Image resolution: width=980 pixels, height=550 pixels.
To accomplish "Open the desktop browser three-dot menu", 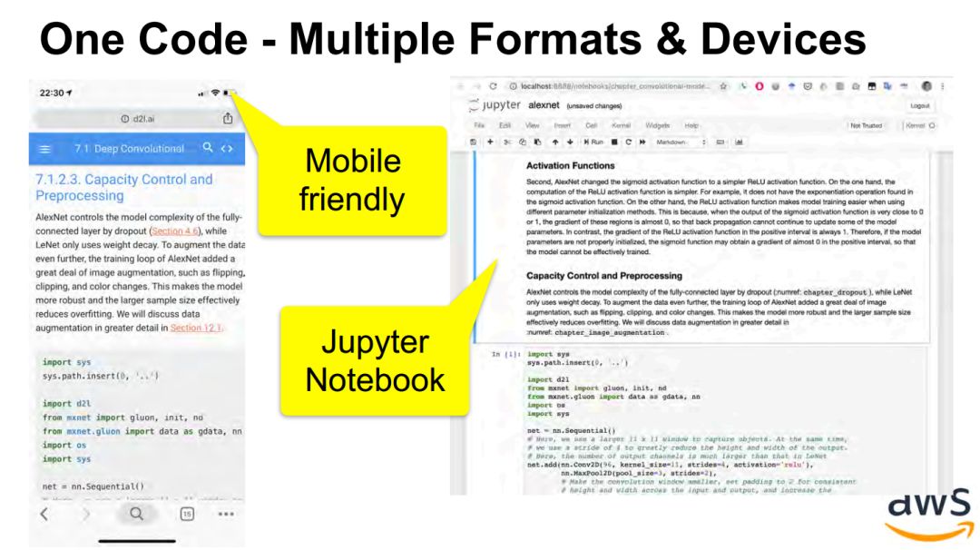I will pyautogui.click(x=943, y=86).
